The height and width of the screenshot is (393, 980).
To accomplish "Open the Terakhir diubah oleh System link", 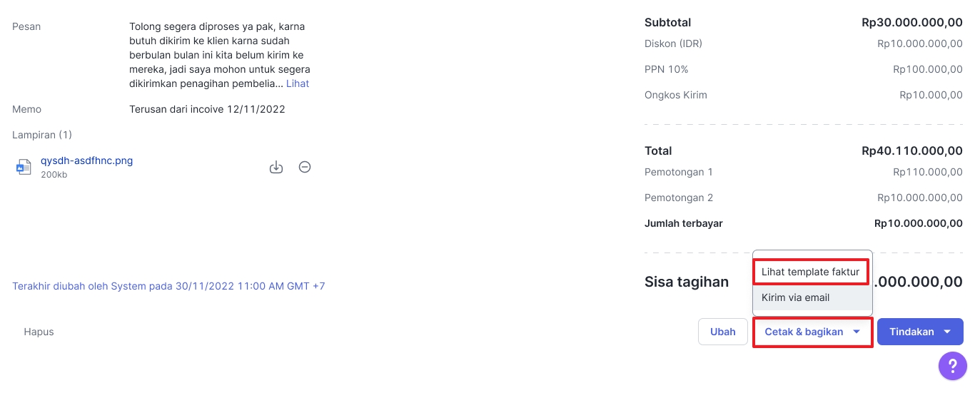I will click(168, 286).
